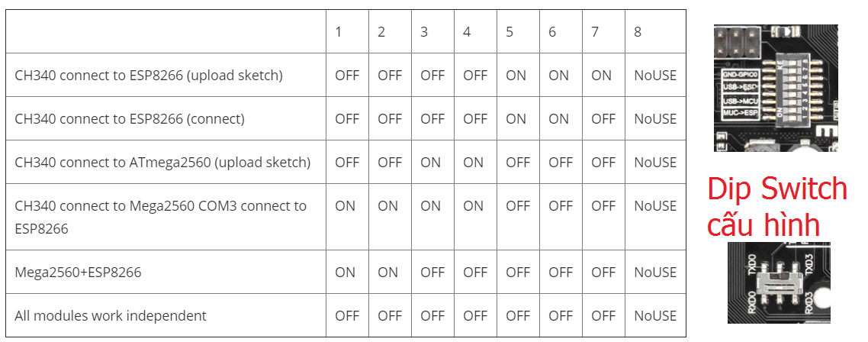
Task: Click switch 5 ON in ESP8266 (connect) row
Action: point(516,119)
